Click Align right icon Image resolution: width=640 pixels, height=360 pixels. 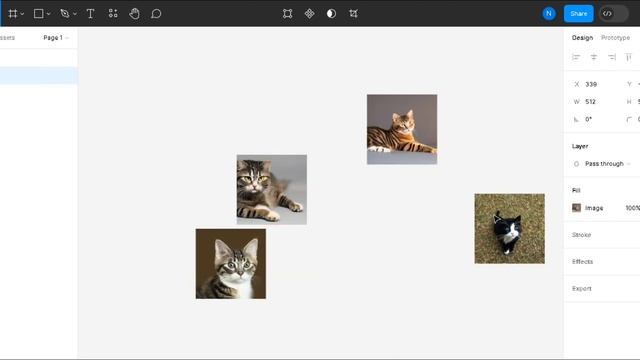611,57
